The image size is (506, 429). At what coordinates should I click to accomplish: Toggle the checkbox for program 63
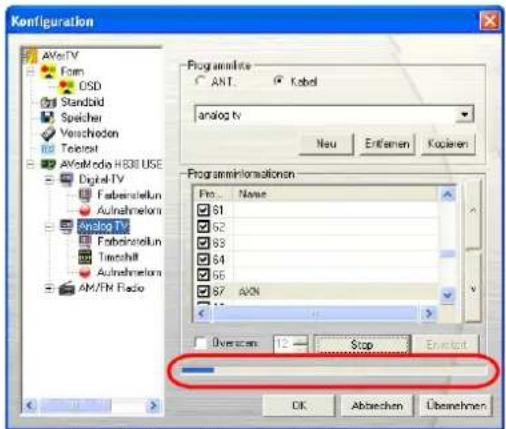tap(203, 243)
